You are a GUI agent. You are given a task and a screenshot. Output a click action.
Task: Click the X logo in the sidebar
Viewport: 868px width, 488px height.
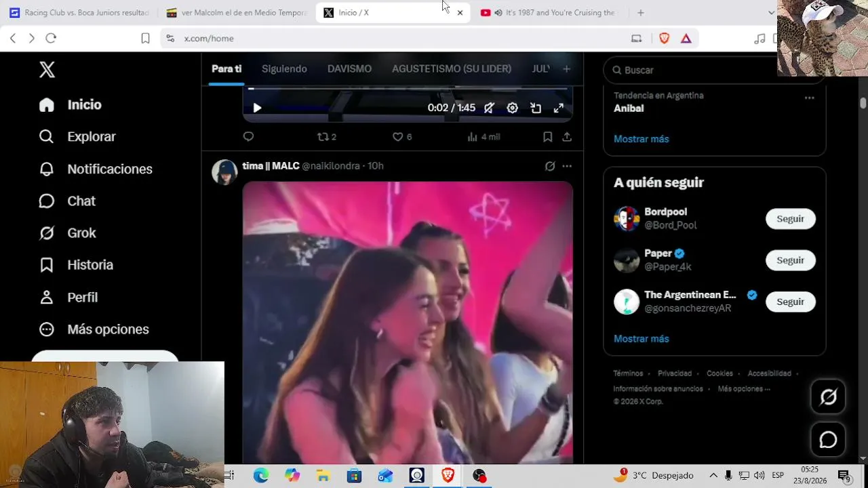click(x=47, y=70)
